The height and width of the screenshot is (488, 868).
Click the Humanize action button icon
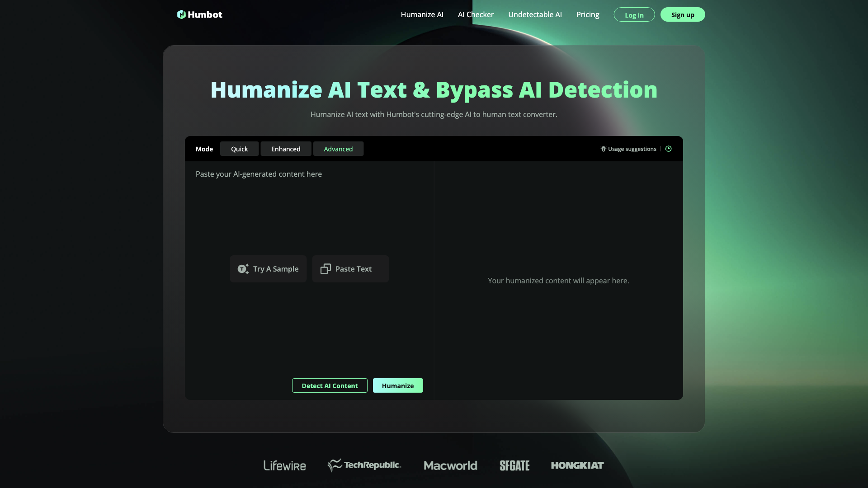[398, 385]
